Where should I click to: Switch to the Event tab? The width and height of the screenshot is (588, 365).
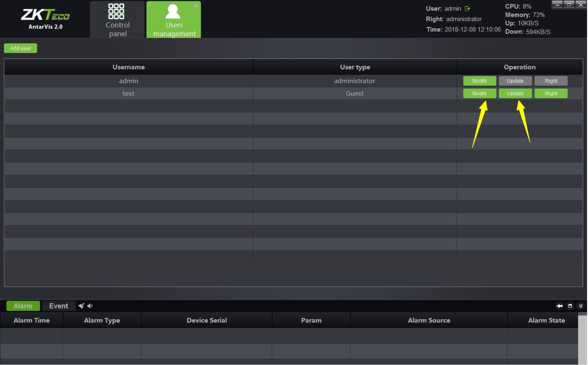pos(59,306)
